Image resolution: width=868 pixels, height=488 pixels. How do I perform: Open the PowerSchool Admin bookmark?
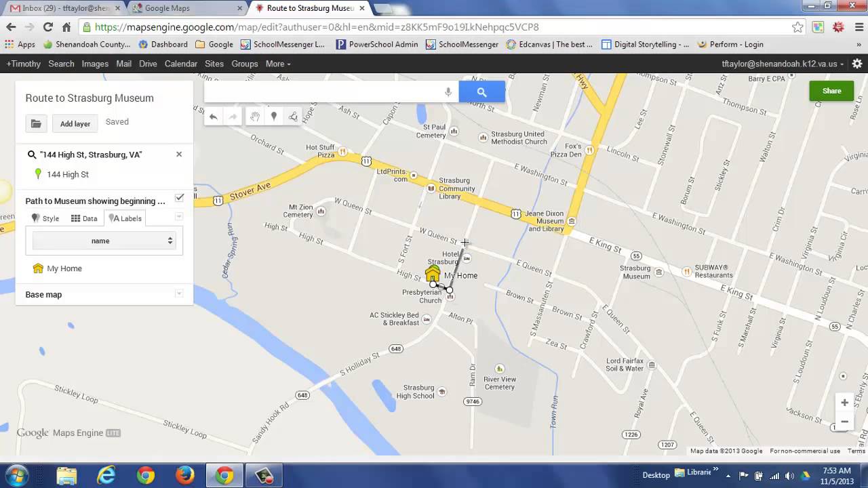pyautogui.click(x=376, y=44)
